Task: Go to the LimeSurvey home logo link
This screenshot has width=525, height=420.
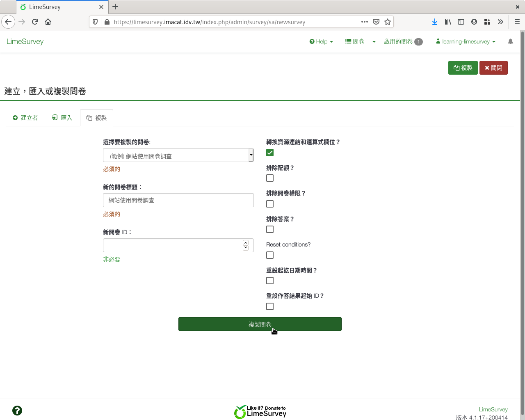Action: pos(25,41)
